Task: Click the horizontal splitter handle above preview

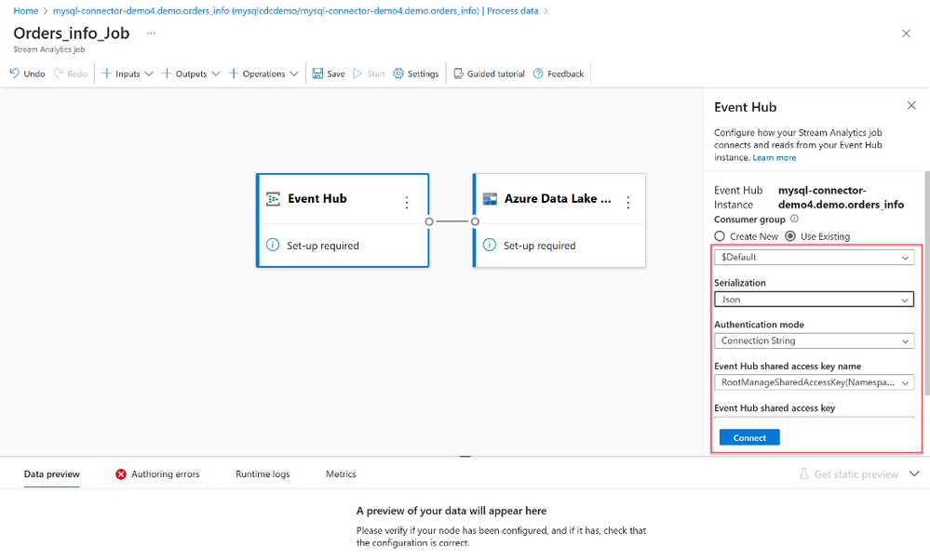Action: click(465, 457)
